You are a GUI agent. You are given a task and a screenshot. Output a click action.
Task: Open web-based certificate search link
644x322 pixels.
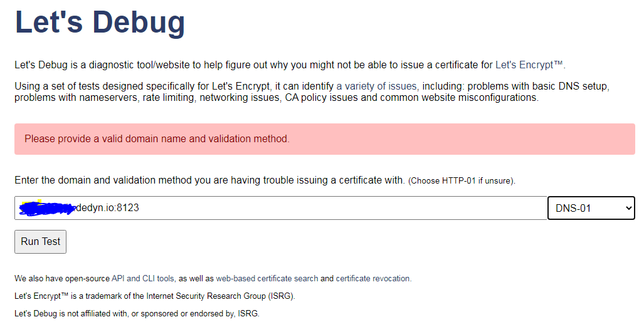267,279
